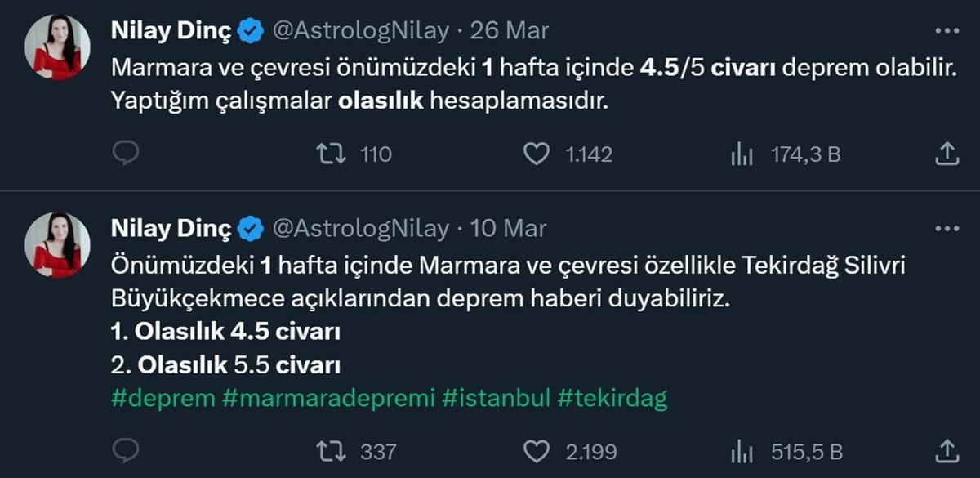Reply to the 26 Mar tweet
This screenshot has height=478, width=980.
[x=125, y=153]
